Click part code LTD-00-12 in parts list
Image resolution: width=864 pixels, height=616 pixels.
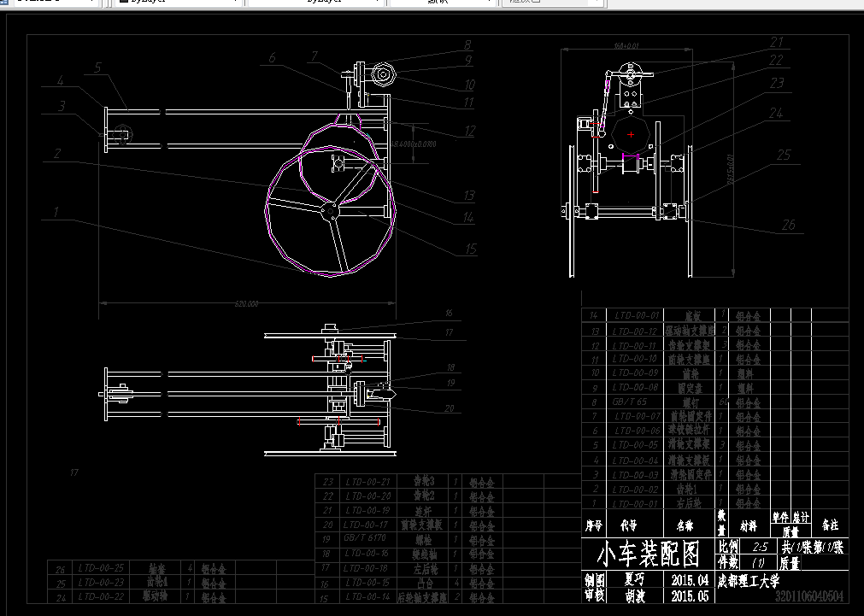coord(635,331)
